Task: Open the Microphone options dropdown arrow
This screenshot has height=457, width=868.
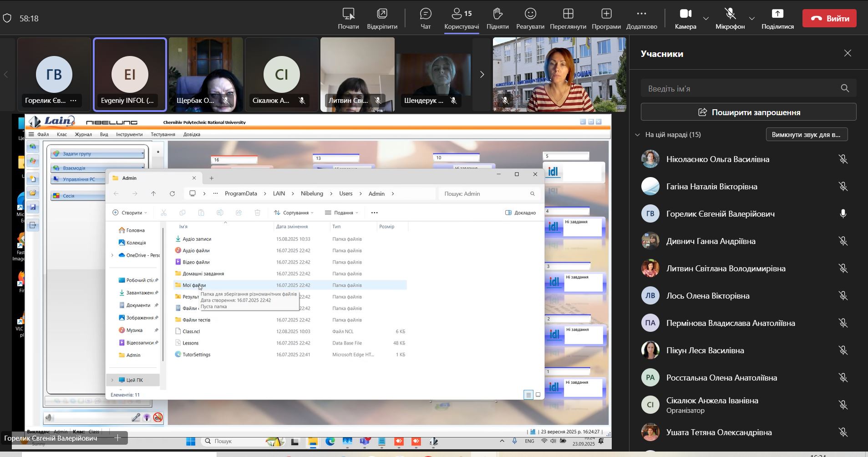Action: pyautogui.click(x=752, y=19)
